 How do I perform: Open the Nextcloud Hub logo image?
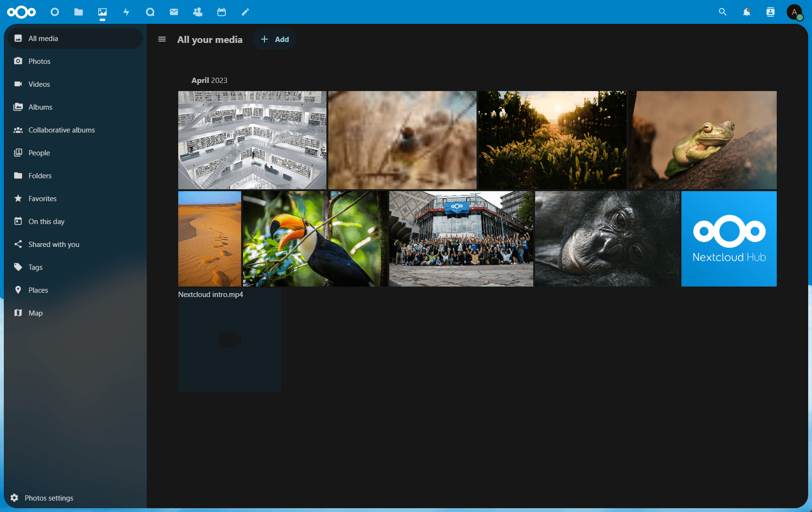[x=729, y=239]
